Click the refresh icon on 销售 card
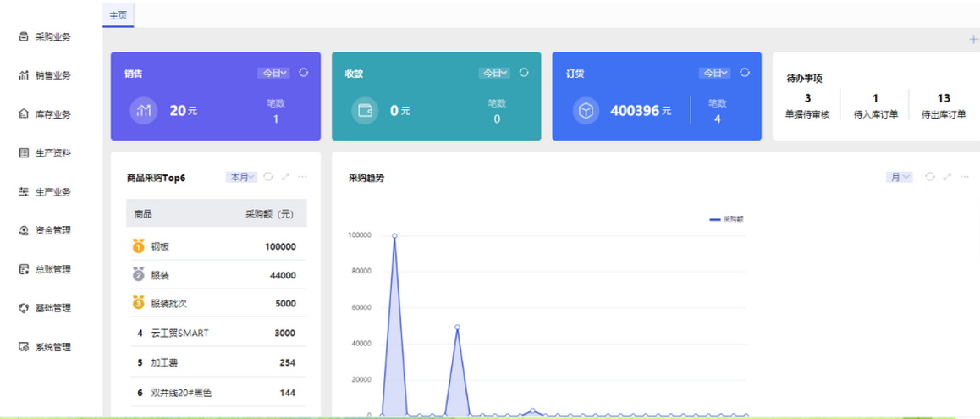Viewport: 980px width, 419px height. 304,73
